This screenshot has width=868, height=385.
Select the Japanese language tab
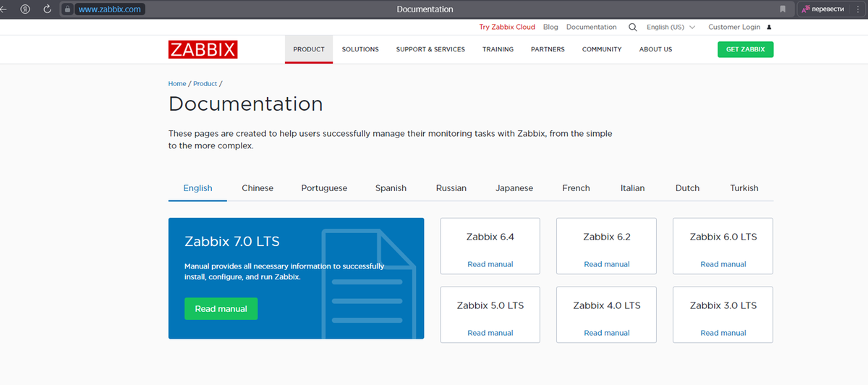click(x=514, y=188)
